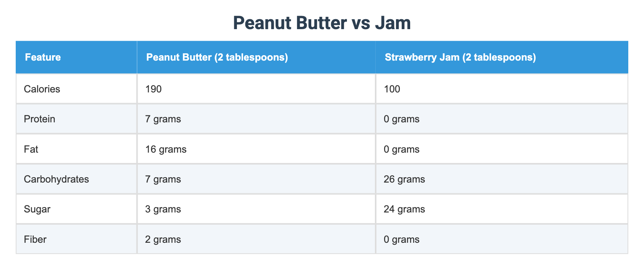Screen dimensions: 644x270
Task: Select the Sugar row label
Action: [x=37, y=209]
